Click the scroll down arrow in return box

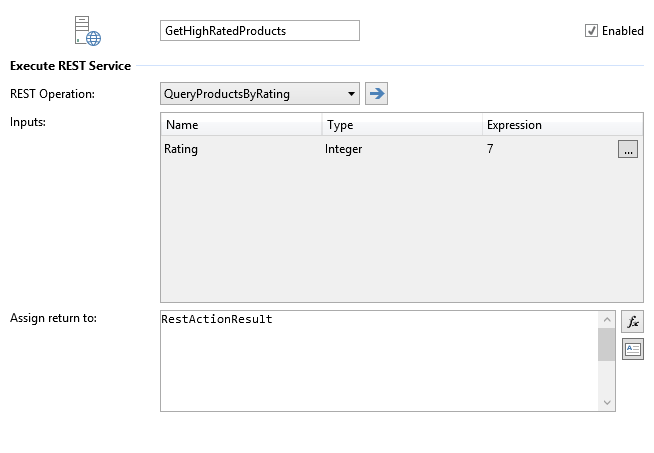coord(606,402)
